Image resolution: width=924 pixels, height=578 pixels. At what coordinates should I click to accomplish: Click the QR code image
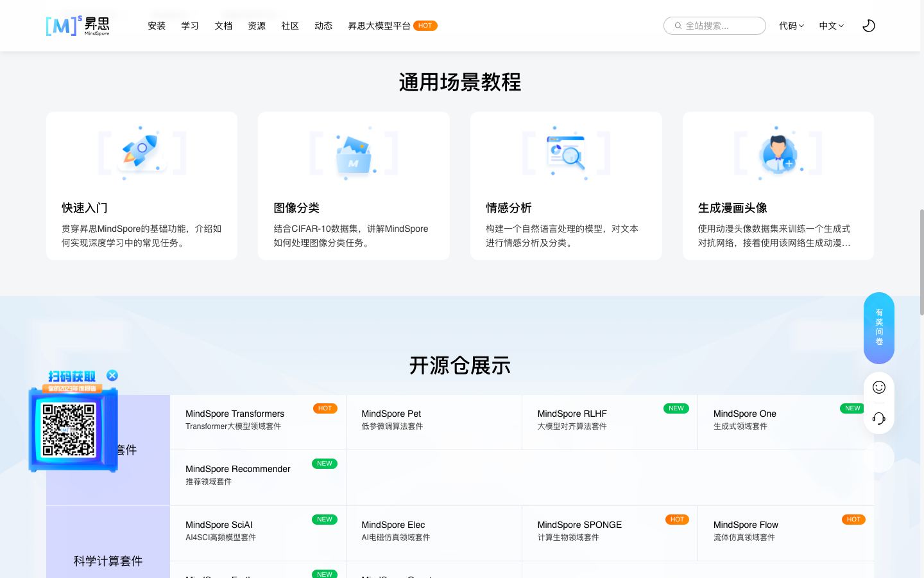[x=69, y=430]
